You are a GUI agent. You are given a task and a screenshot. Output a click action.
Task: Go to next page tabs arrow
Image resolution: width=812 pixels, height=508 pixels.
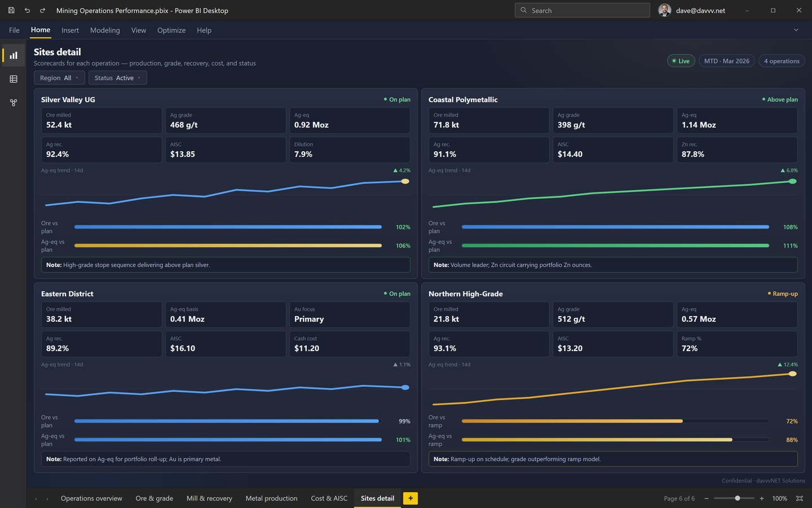tap(47, 498)
